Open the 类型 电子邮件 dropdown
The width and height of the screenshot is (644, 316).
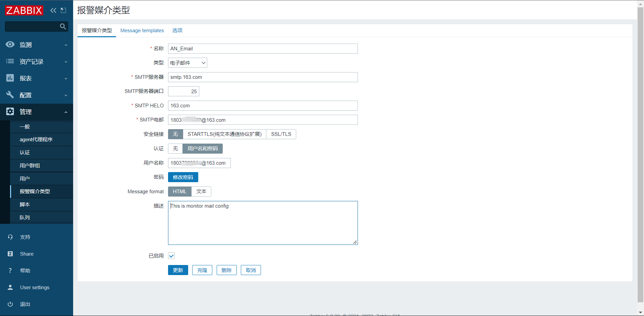pos(187,63)
